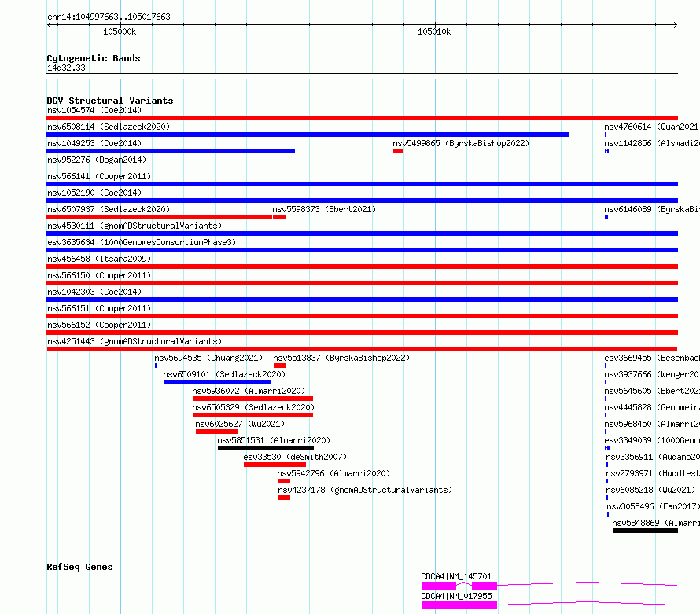Select the red esv33530 variant bar

pyautogui.click(x=274, y=465)
